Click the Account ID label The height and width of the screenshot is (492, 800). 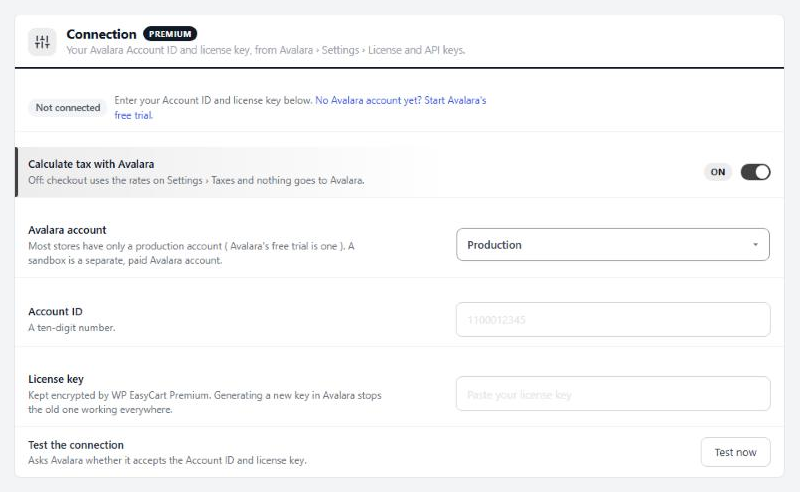coord(55,311)
